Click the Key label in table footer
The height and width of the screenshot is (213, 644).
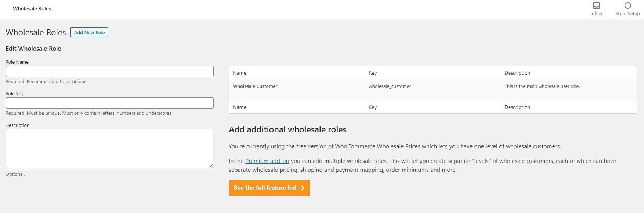(x=373, y=107)
